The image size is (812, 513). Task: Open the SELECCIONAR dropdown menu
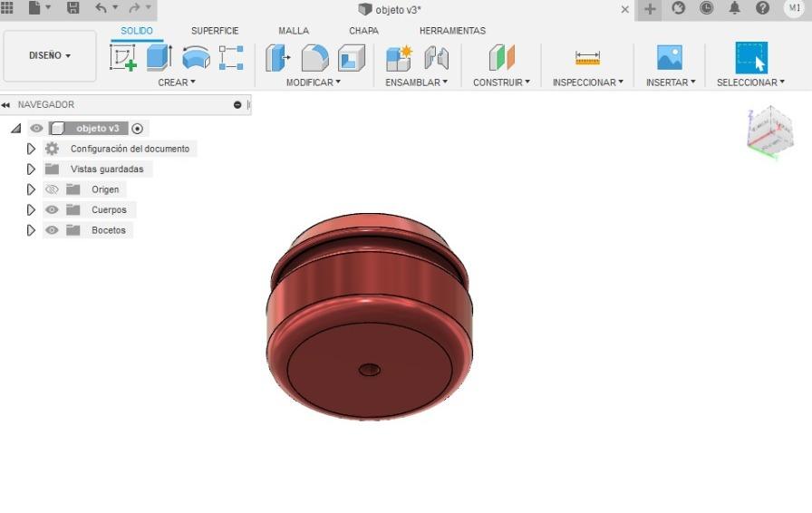point(750,82)
